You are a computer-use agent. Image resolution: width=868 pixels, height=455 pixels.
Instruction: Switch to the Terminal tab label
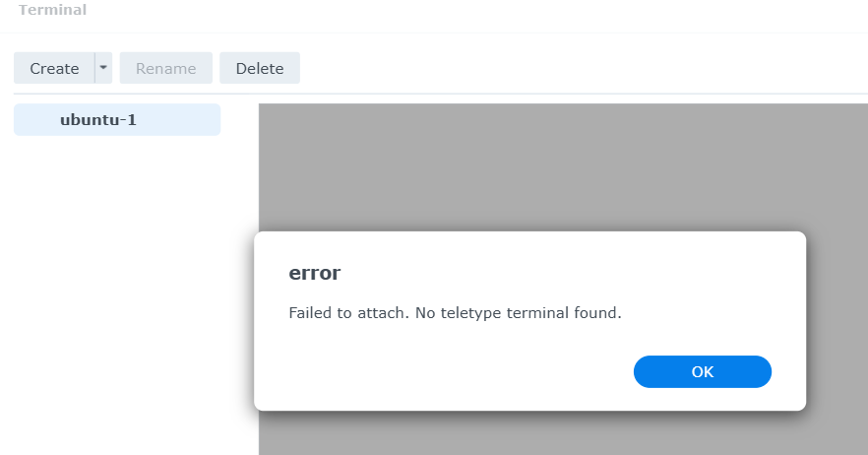52,11
